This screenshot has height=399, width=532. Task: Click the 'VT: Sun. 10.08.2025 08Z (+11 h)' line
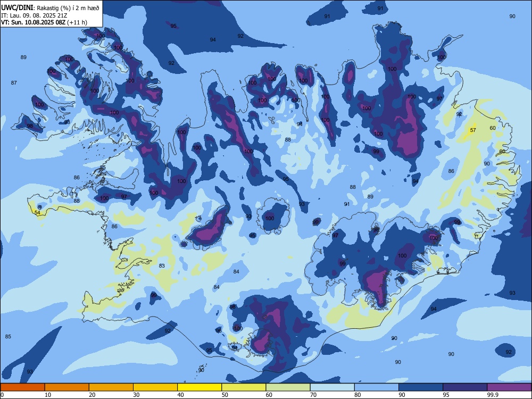[x=44, y=22]
